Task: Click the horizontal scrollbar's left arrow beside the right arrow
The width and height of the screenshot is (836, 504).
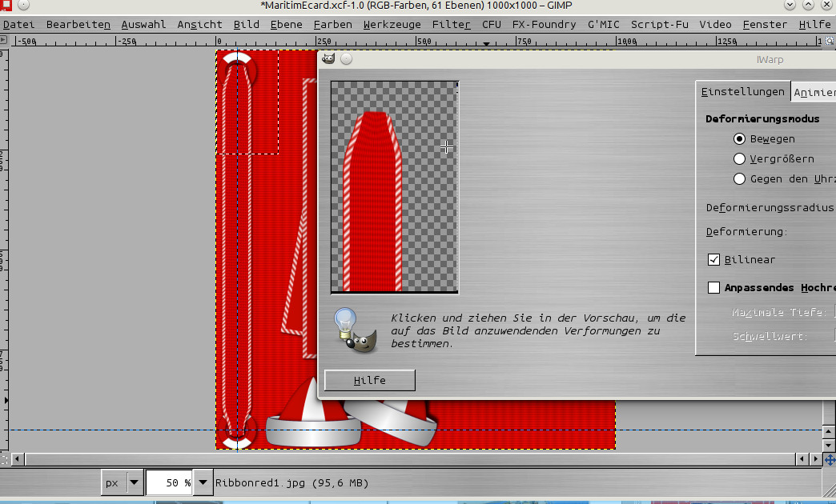Action: tap(802, 458)
